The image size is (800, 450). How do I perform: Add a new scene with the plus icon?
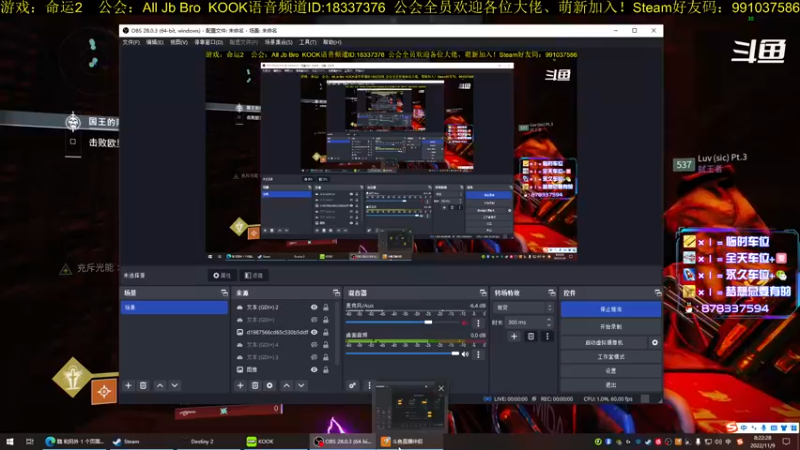(x=129, y=386)
